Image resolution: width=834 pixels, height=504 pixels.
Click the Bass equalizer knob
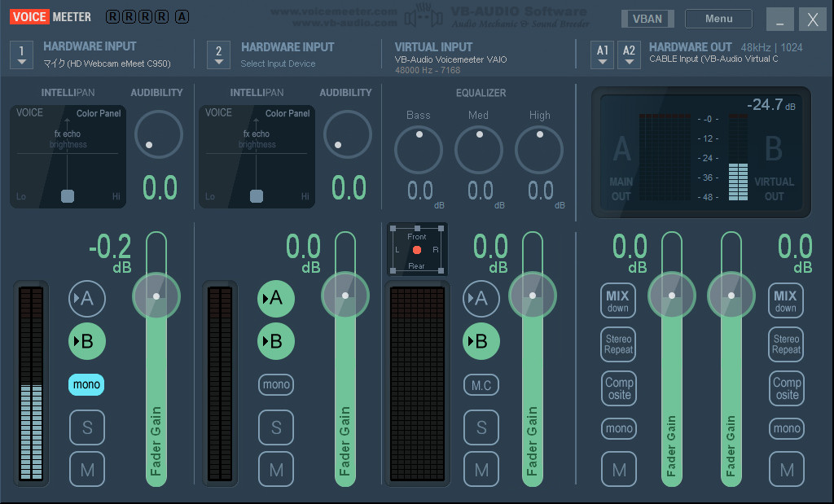(x=419, y=150)
